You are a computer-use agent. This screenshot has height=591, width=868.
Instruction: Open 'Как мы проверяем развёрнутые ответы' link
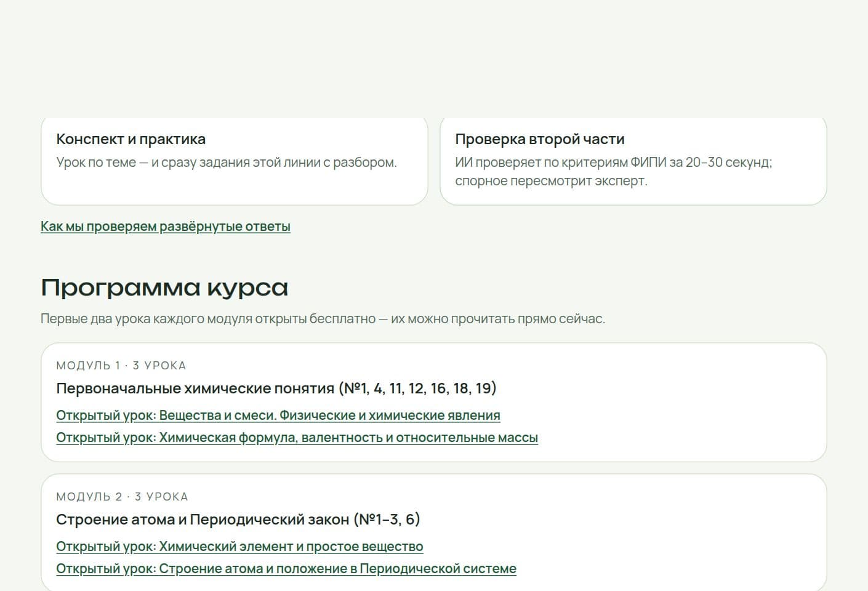[166, 226]
